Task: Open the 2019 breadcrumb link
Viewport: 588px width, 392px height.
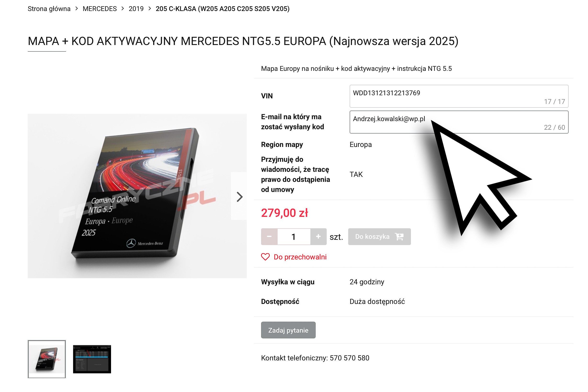Action: [136, 9]
